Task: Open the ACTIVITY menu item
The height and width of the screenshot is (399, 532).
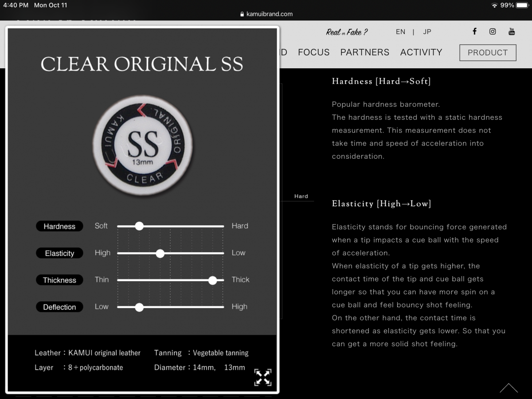Action: 421,52
